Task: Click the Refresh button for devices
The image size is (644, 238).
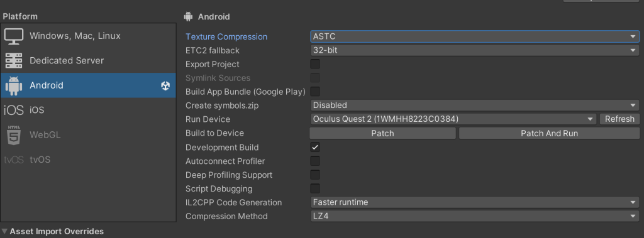Action: click(619, 119)
